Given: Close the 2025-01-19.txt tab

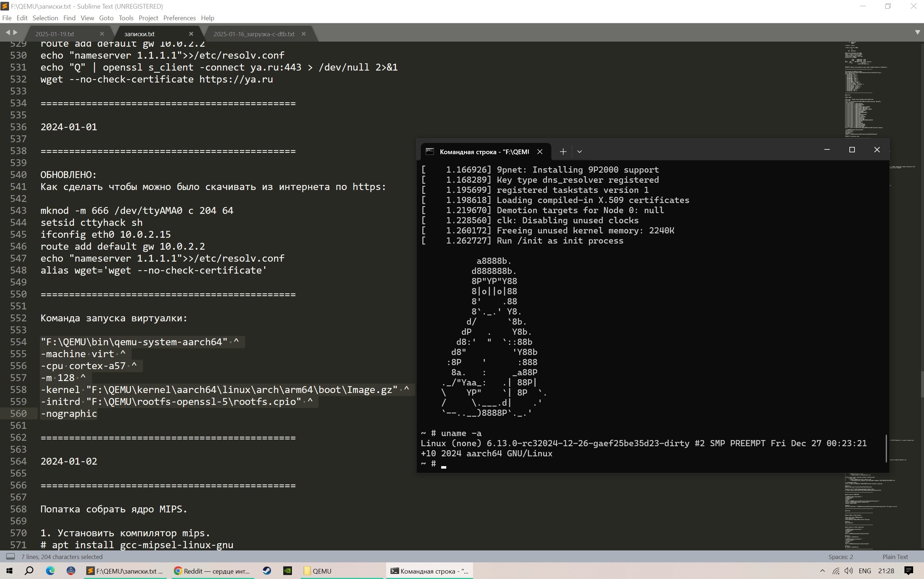Looking at the screenshot, I should tap(102, 34).
